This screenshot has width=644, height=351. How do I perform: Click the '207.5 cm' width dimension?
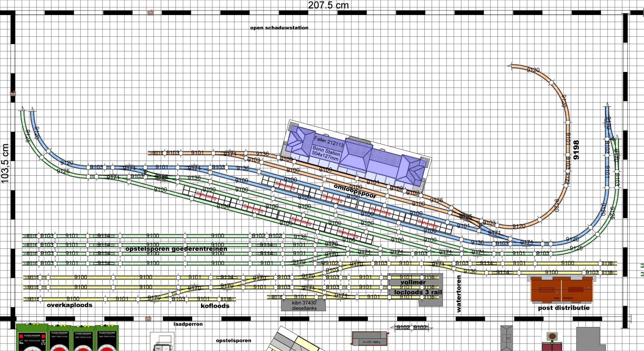328,5
